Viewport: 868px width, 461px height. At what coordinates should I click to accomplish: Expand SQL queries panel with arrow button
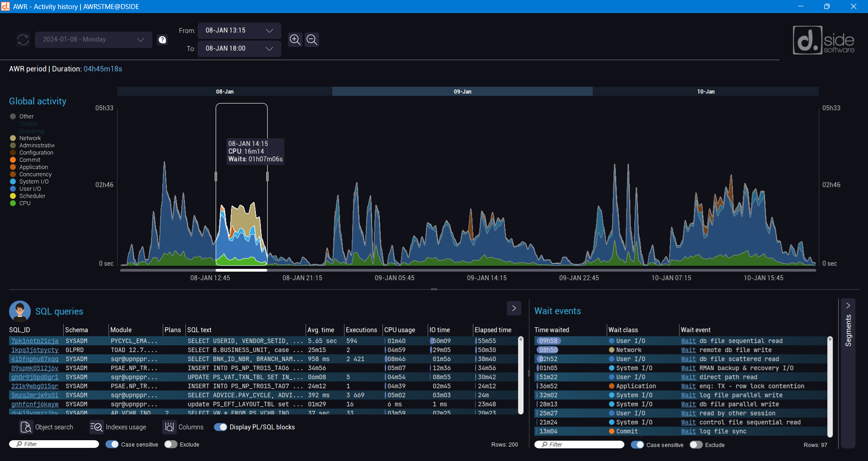[x=514, y=308]
